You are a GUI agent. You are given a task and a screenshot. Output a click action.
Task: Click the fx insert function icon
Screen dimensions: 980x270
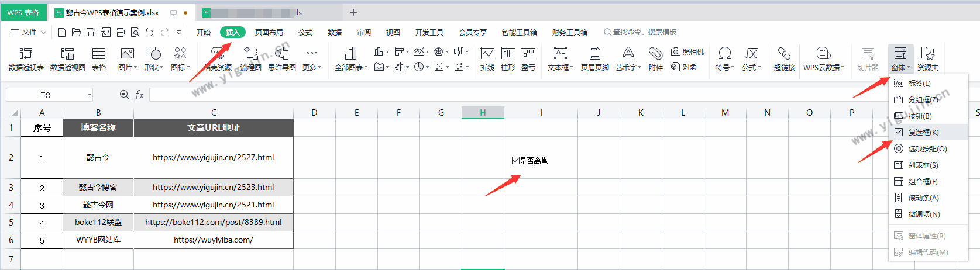tap(139, 95)
